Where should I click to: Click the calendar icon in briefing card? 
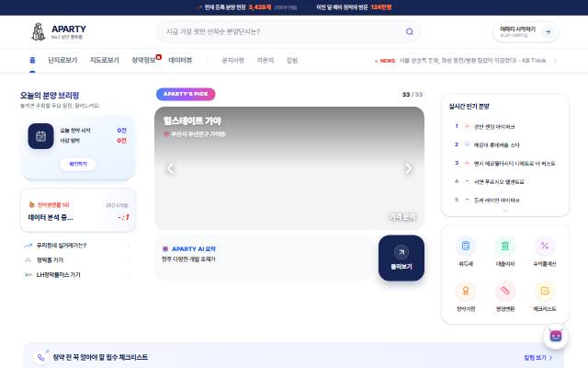tap(40, 136)
